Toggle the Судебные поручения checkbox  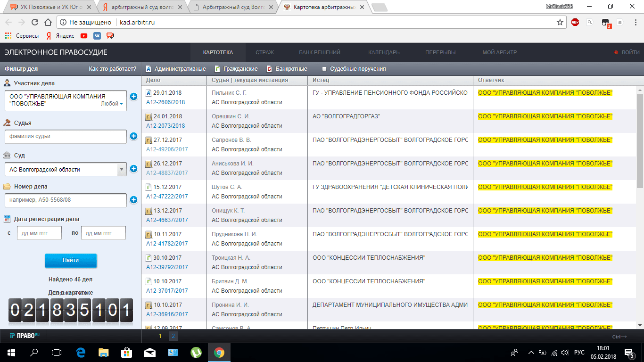click(324, 69)
